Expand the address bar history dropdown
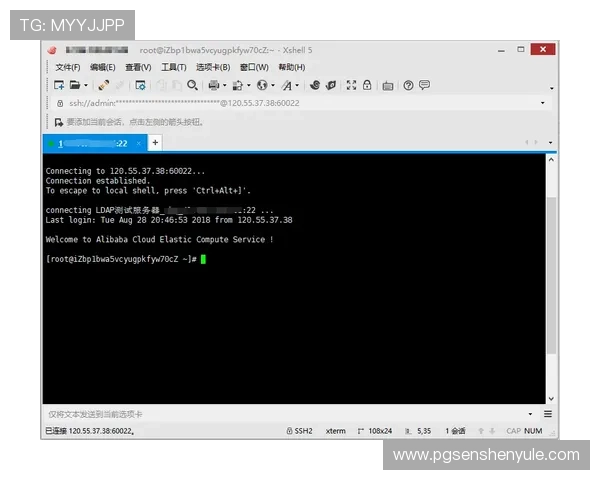Viewport: 600px width, 480px height. click(543, 103)
